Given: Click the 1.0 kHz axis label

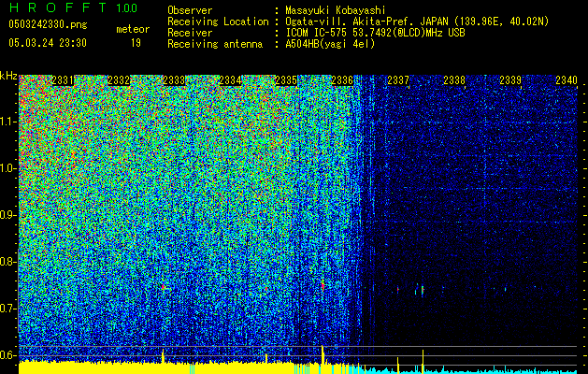Looking at the screenshot, I should click(8, 168).
